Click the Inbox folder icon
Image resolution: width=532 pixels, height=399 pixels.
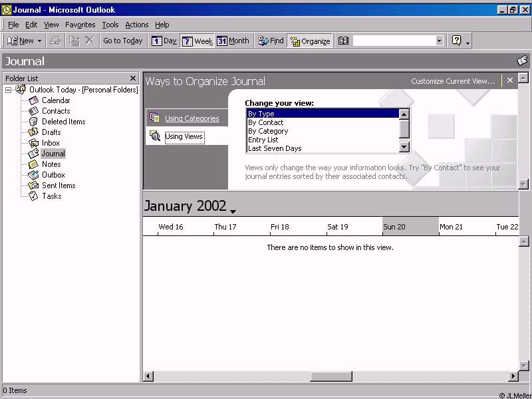coord(34,143)
